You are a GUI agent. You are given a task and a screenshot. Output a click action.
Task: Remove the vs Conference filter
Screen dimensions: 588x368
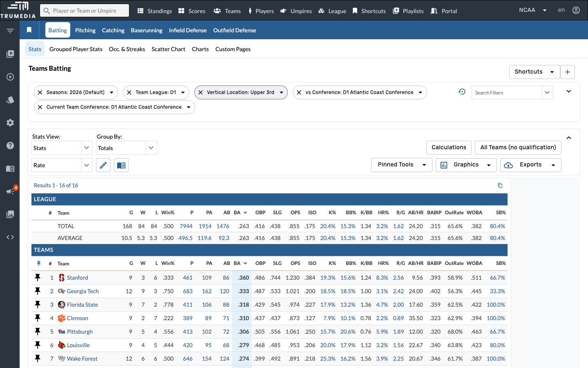pos(299,92)
